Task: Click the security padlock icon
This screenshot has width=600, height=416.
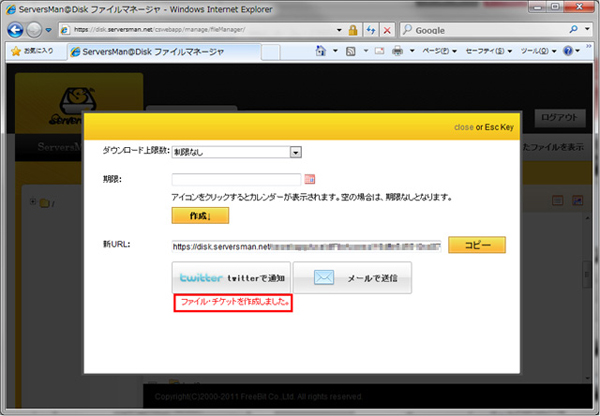Action: coord(353,30)
